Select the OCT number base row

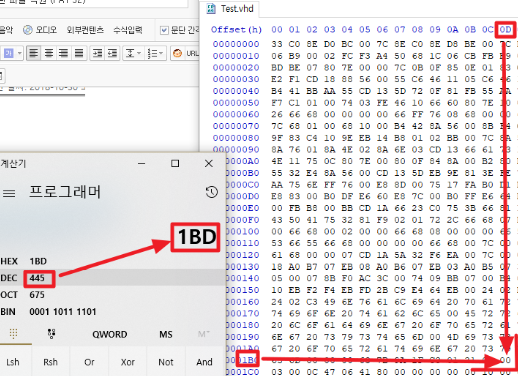[113, 295]
